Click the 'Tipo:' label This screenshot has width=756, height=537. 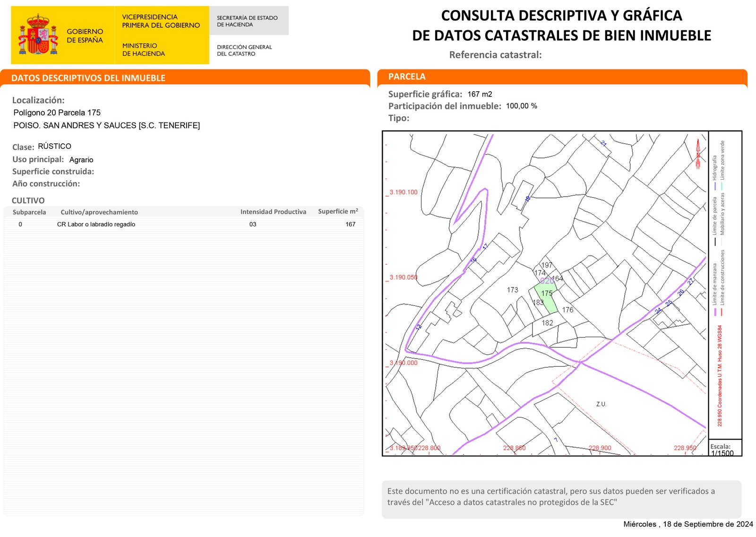tap(399, 118)
